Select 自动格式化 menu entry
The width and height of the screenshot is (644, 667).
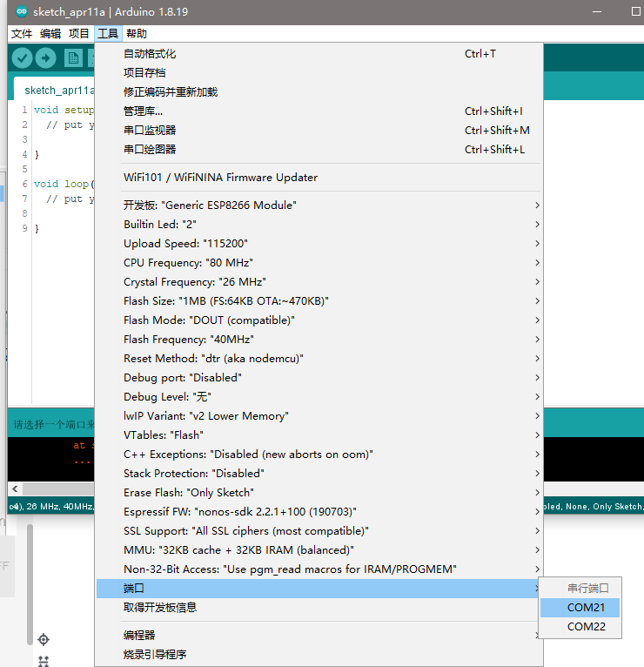[319, 54]
